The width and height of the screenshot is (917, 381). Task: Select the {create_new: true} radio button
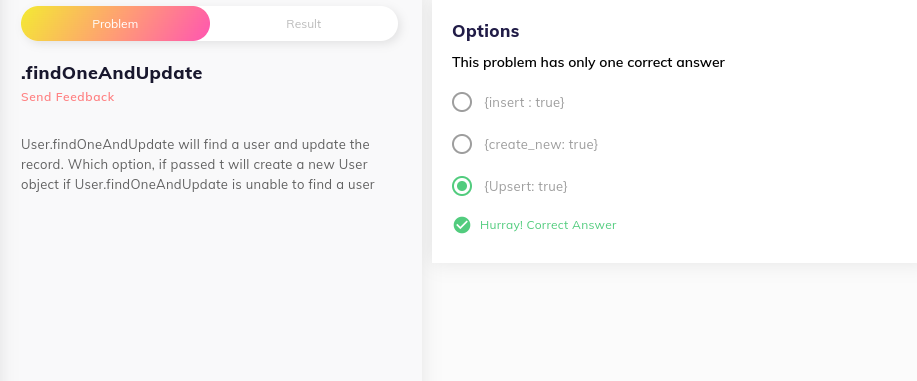click(x=462, y=144)
